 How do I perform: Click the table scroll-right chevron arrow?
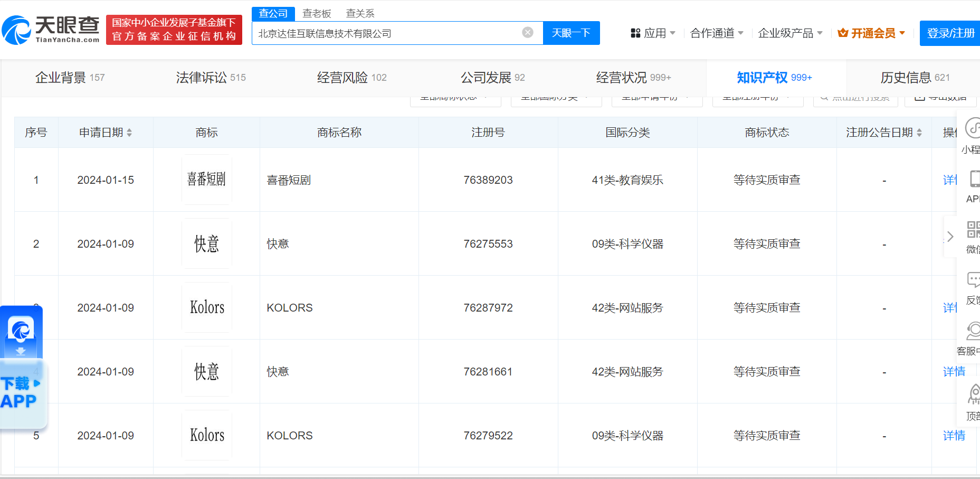[950, 237]
